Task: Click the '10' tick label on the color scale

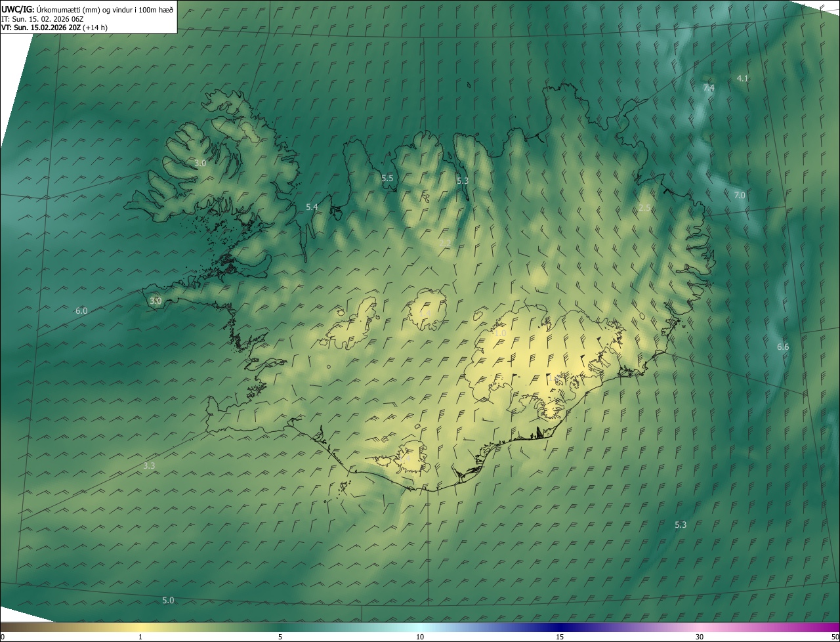Action: click(x=420, y=637)
